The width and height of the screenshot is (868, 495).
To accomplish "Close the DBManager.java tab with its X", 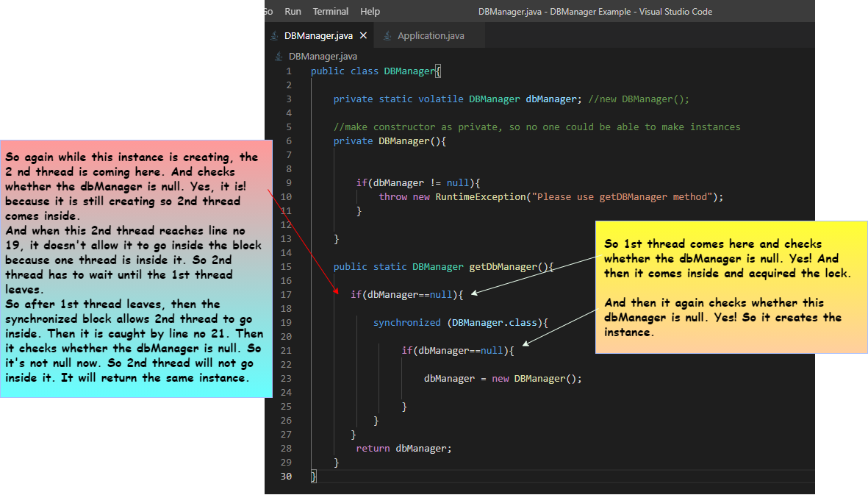I will [x=362, y=34].
